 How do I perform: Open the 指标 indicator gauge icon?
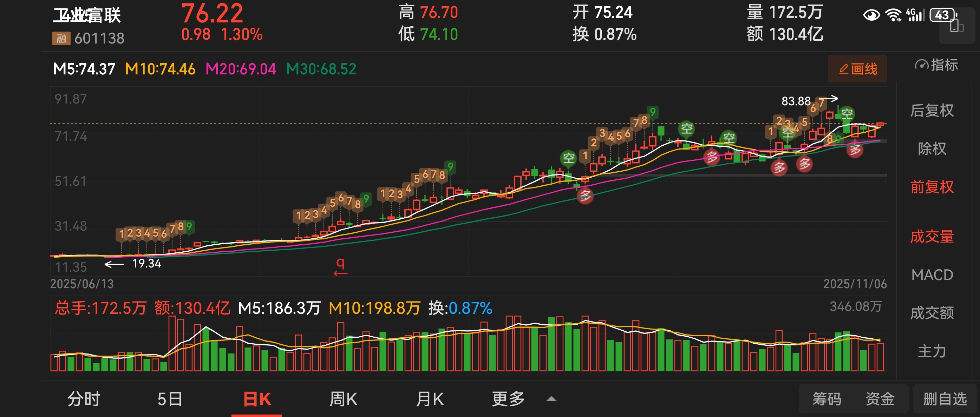[x=921, y=65]
